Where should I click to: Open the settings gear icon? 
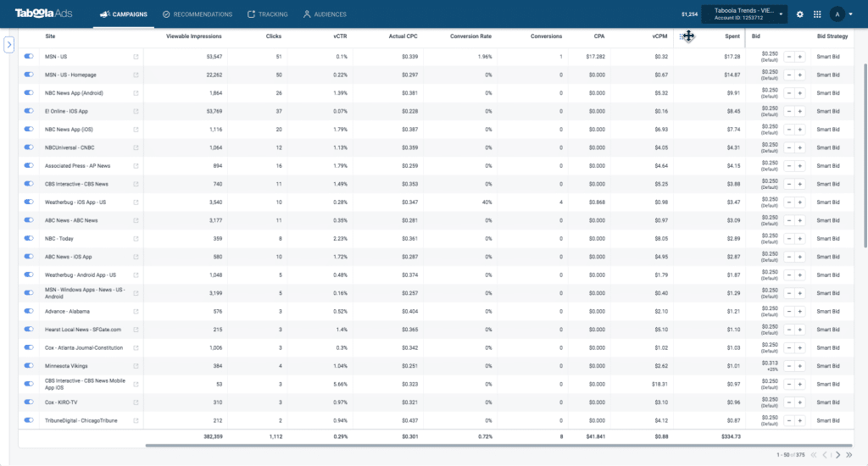coord(799,14)
